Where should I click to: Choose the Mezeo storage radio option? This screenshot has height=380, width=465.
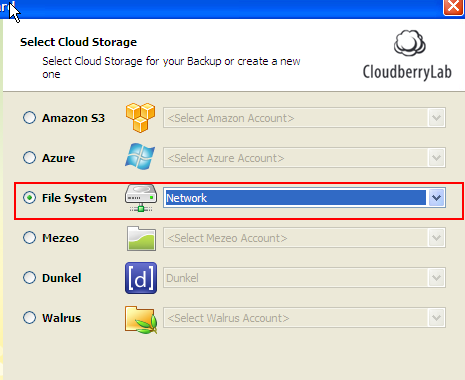[x=29, y=238]
